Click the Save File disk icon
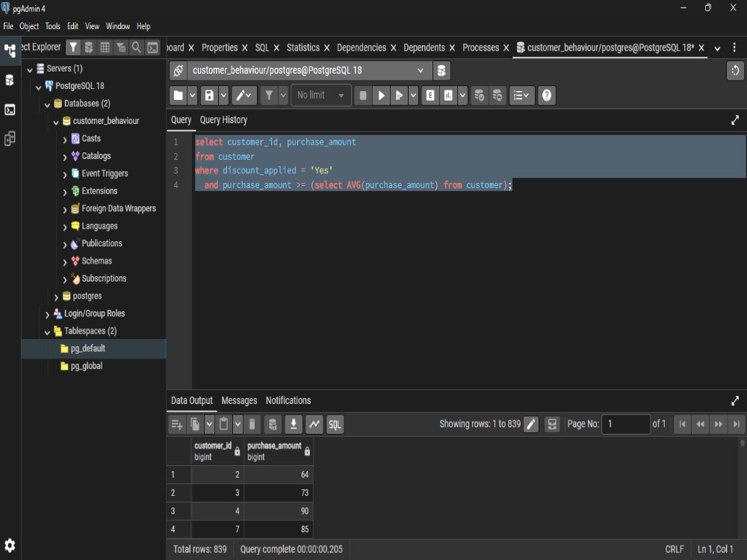The height and width of the screenshot is (560, 747). [x=209, y=96]
